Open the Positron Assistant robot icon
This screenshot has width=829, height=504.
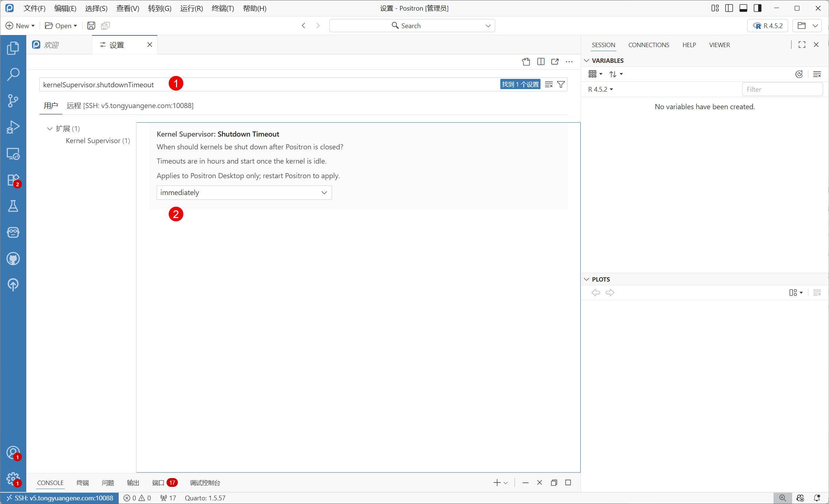click(13, 233)
